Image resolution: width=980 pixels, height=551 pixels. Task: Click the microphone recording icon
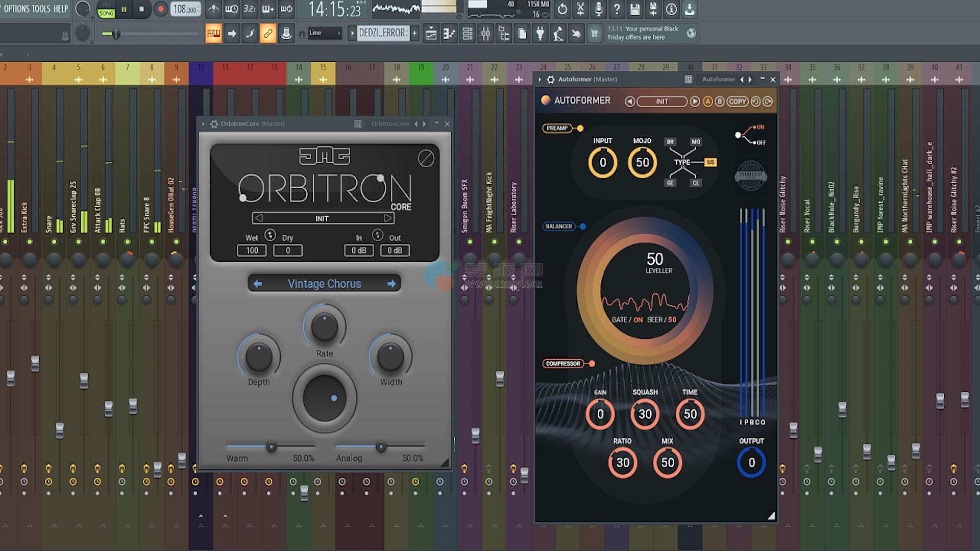click(x=598, y=9)
